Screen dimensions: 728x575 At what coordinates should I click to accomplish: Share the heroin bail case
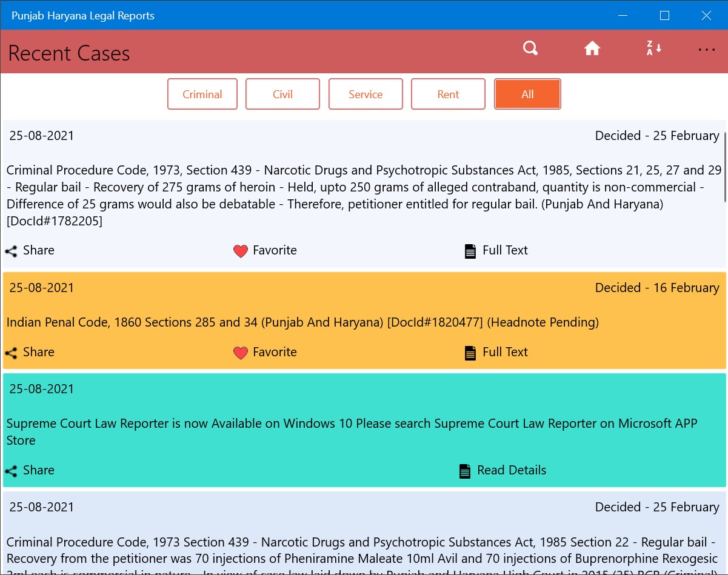point(30,250)
